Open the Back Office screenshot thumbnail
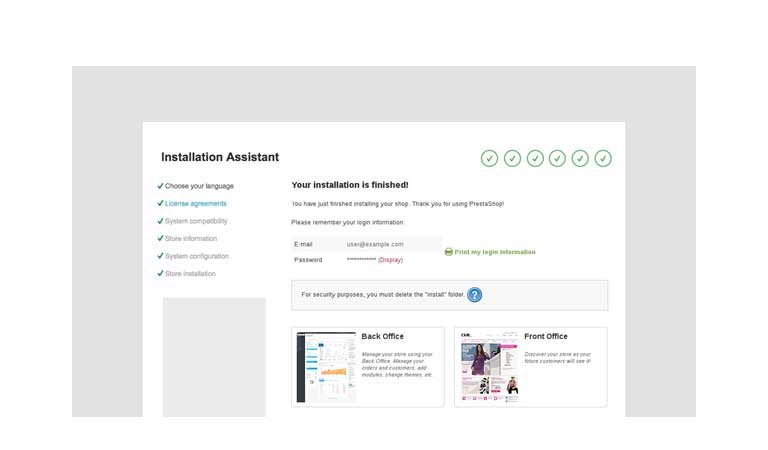The image size is (768, 450). (x=326, y=367)
